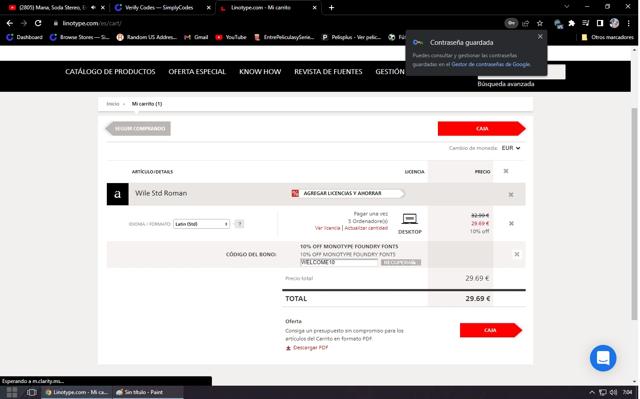The image size is (640, 399).
Task: Click Wile Std Roman product name
Action: (161, 193)
